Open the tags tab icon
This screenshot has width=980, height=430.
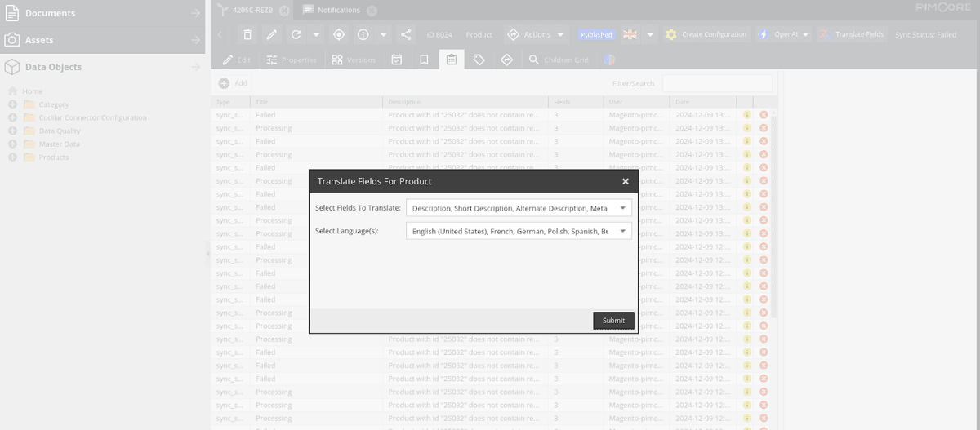point(479,60)
